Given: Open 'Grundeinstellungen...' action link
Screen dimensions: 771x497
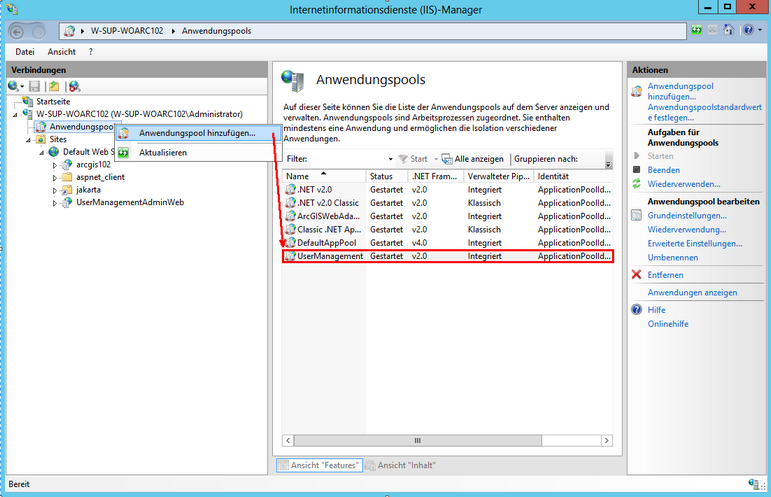Looking at the screenshot, I should 687,216.
